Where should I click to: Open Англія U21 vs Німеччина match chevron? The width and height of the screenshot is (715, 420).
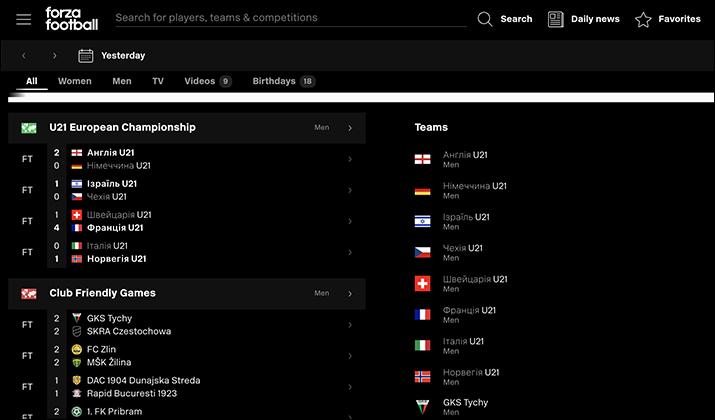tap(350, 159)
